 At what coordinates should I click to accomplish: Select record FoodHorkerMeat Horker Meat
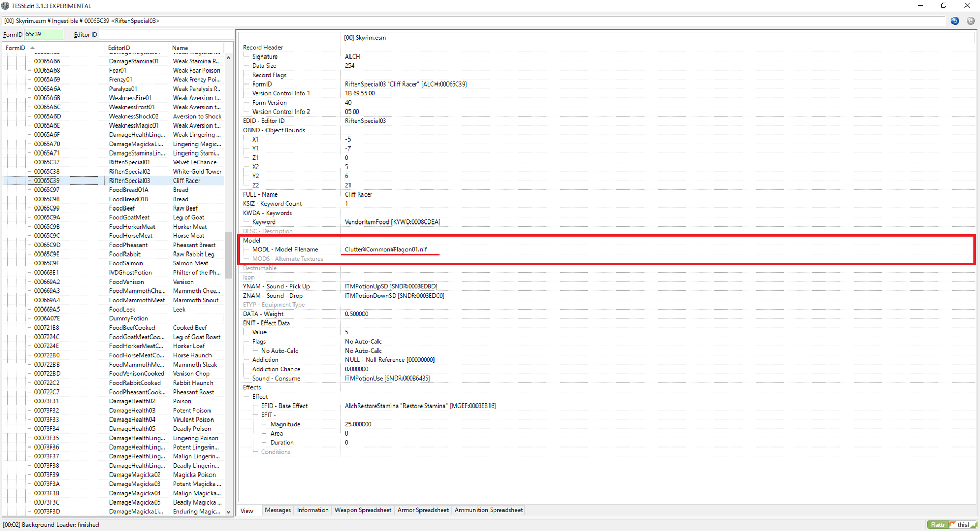114,227
